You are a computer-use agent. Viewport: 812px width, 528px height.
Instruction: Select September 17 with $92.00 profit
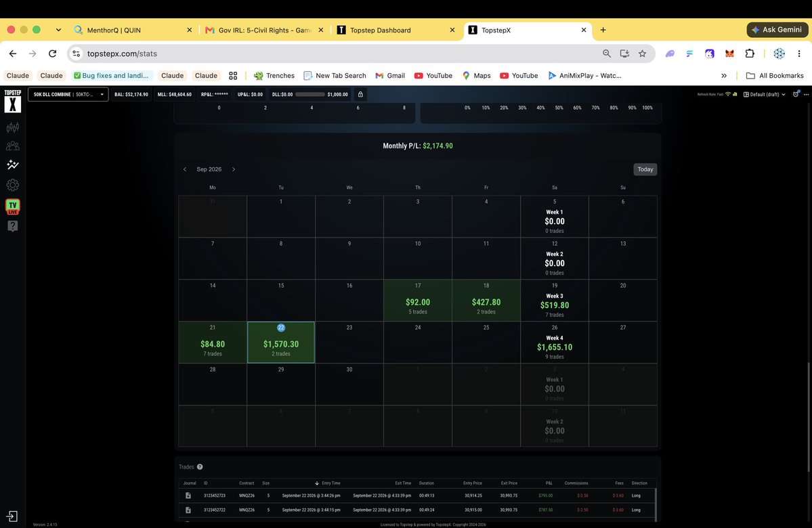[x=417, y=301]
